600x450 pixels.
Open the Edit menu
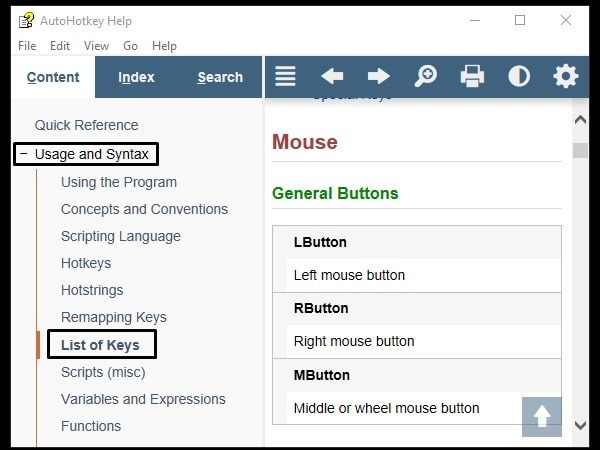click(x=60, y=46)
